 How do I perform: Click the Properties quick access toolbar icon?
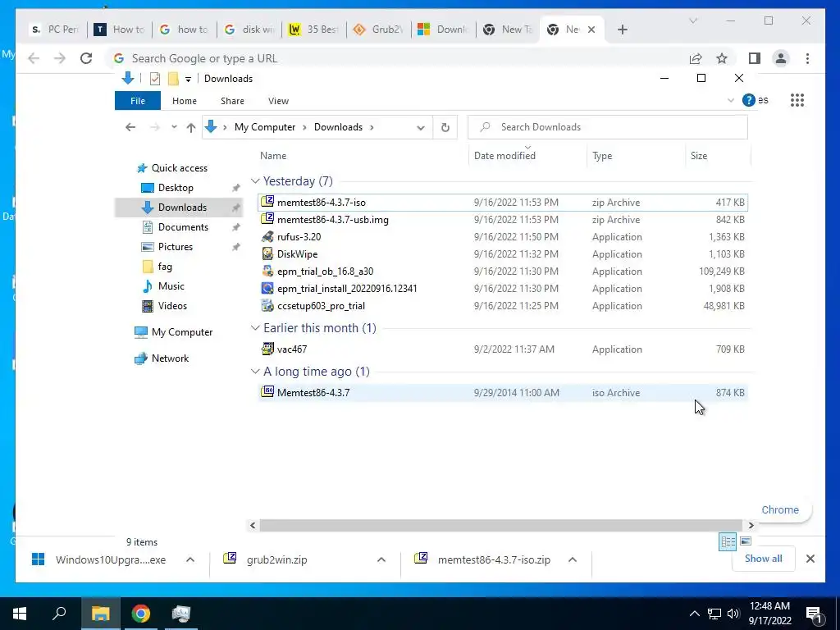(155, 79)
